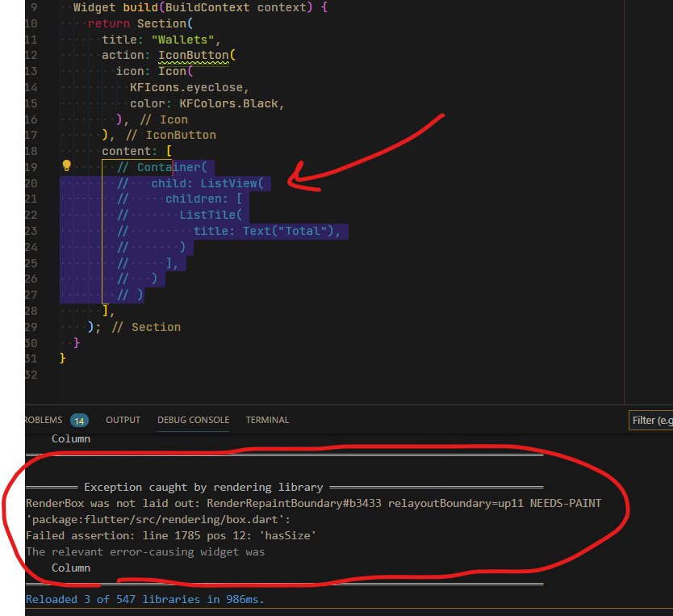Click 'Exception caught by rendering library' heading
Screen dimensions: 673x616
pyautogui.click(x=203, y=487)
